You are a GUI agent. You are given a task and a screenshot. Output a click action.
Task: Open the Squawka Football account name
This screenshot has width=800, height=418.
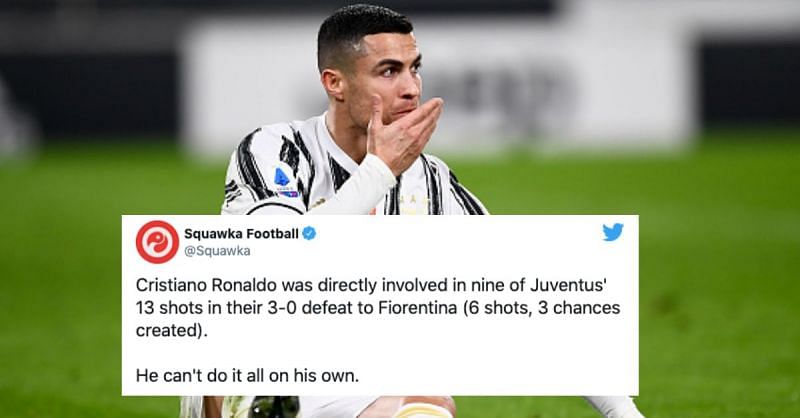tap(241, 234)
